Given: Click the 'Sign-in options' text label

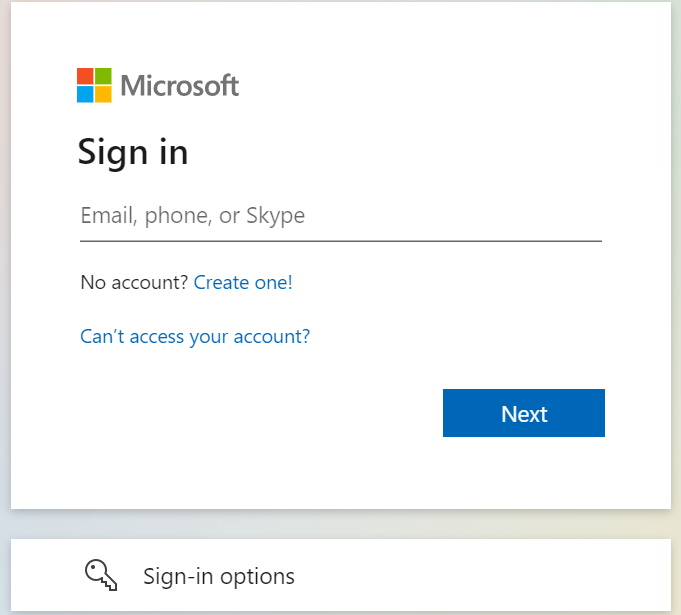Looking at the screenshot, I should [219, 577].
